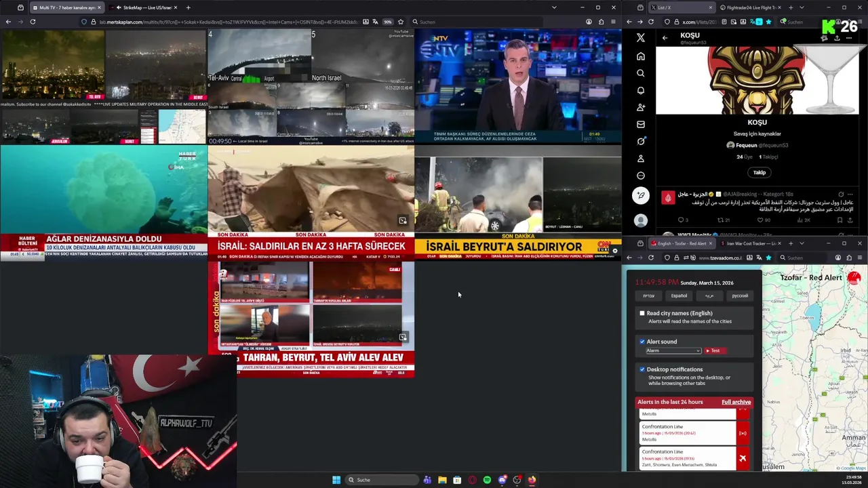
Task: Enable Read city names checkbox
Action: point(642,313)
